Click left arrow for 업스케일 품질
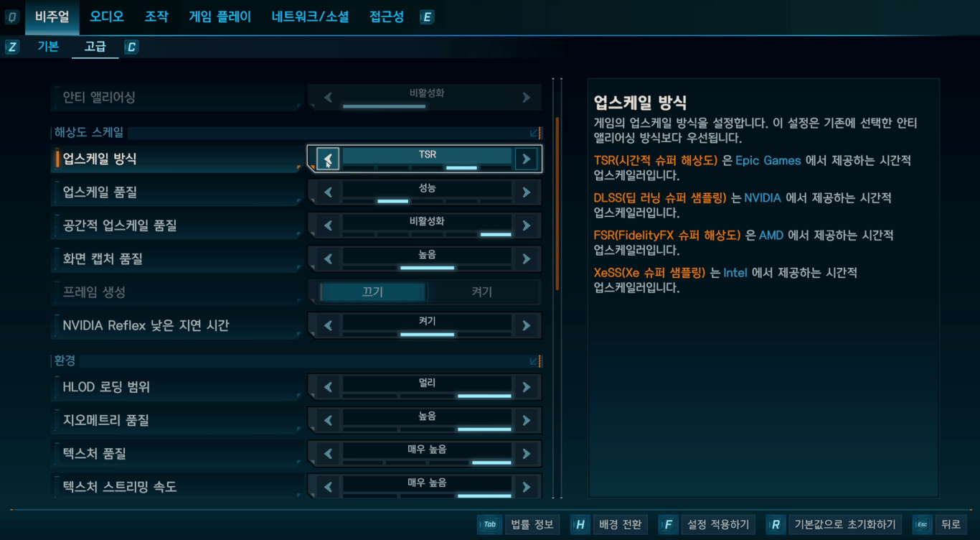980x540 pixels. point(328,192)
